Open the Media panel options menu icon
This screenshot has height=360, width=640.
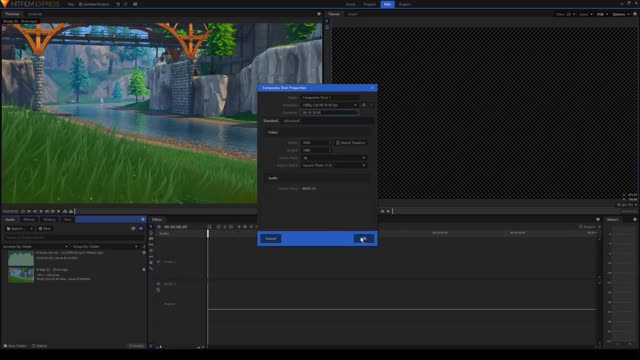pos(143,220)
